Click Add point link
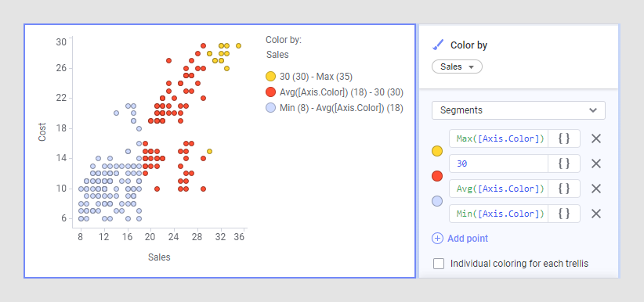Image resolution: width=644 pixels, height=302 pixels. 468,239
